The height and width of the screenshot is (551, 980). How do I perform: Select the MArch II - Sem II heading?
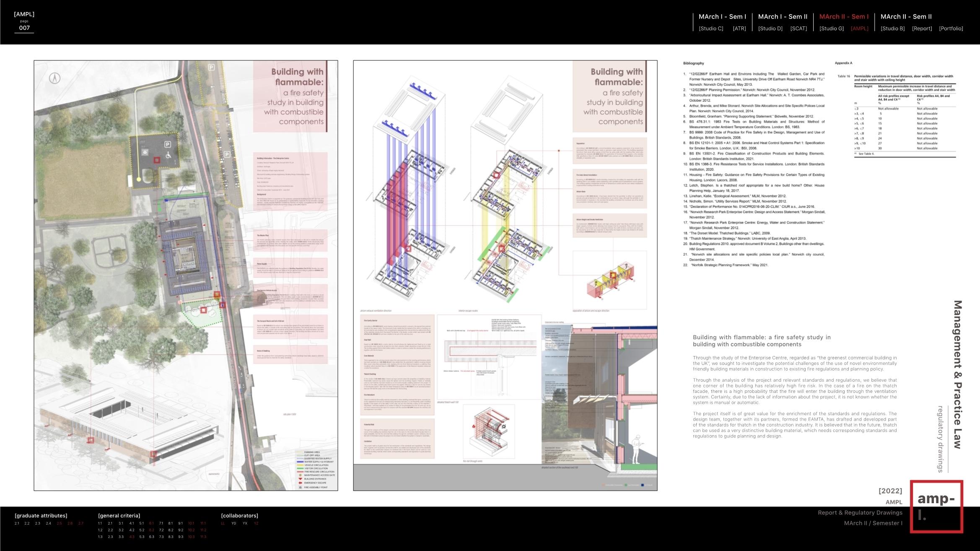click(x=906, y=17)
